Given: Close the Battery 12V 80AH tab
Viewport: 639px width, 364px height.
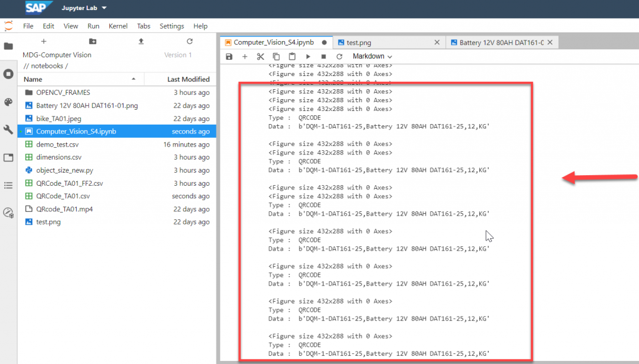Looking at the screenshot, I should [550, 42].
